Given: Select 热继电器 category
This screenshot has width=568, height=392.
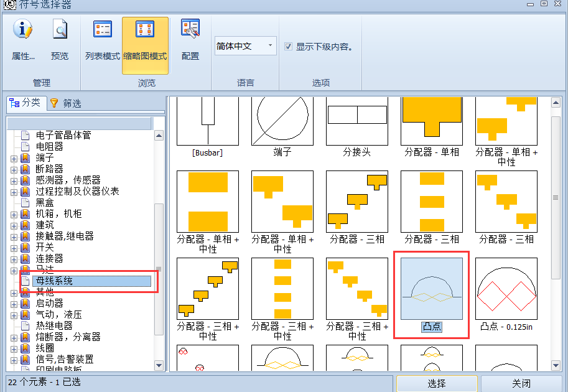Looking at the screenshot, I should (x=54, y=325).
